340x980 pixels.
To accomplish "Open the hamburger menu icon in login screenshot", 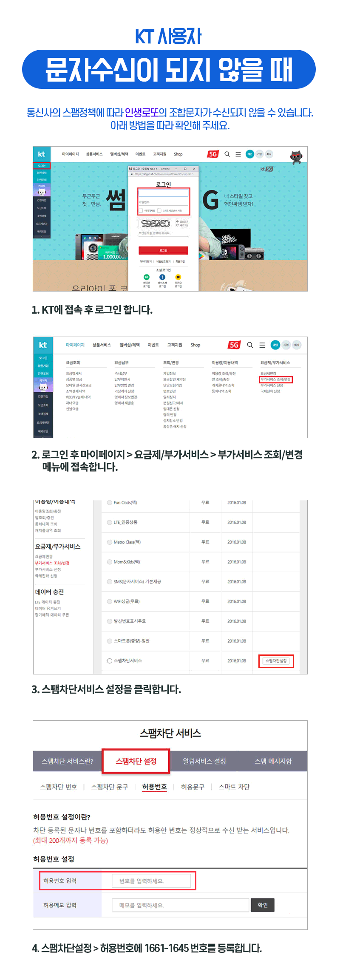I will click(x=238, y=154).
